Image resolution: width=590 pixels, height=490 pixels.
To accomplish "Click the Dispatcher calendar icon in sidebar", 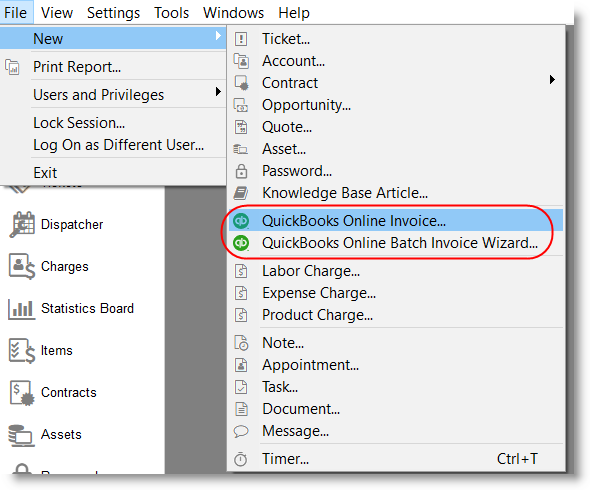I will pos(22,224).
